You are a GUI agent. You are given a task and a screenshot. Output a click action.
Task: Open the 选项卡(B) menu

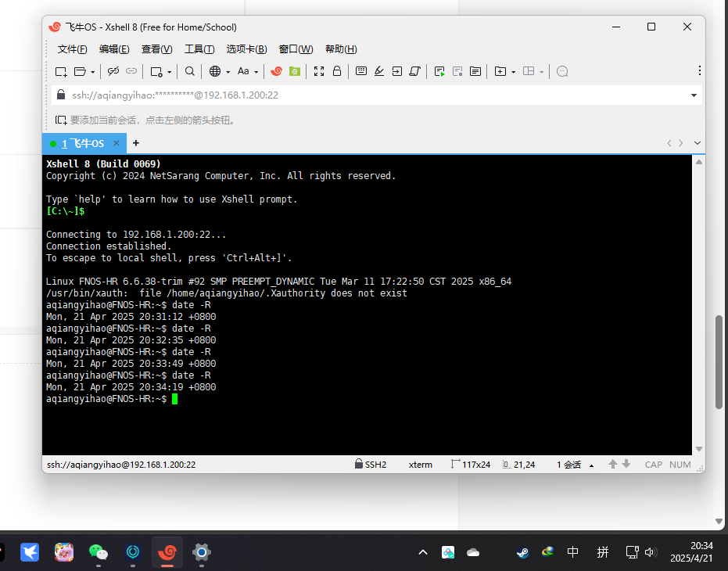click(246, 49)
